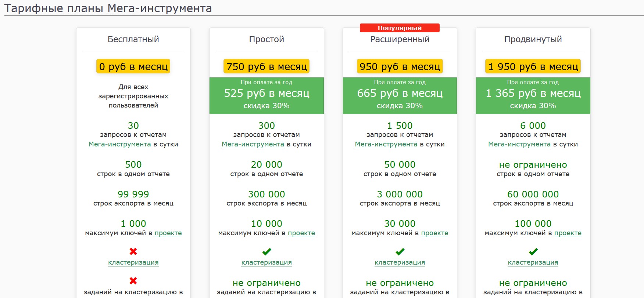Follow Мега-инструмента link in the Расширенный plan
Image resolution: width=644 pixels, height=298 pixels.
pos(386,144)
